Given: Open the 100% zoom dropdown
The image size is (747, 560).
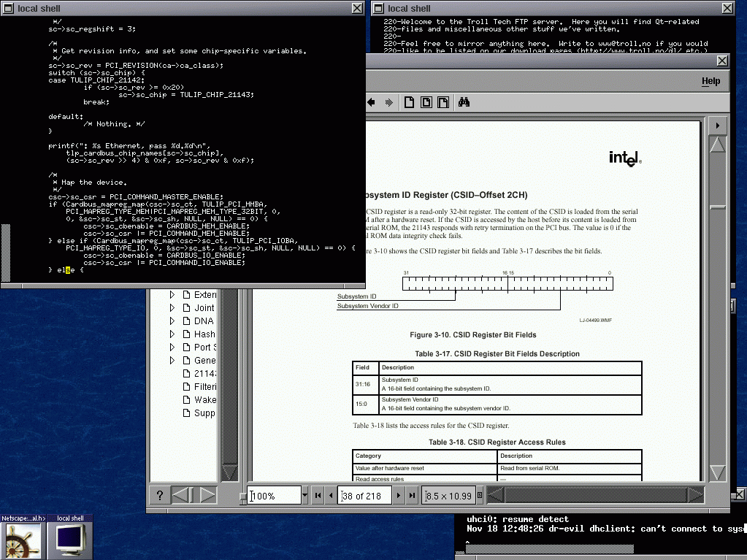Looking at the screenshot, I should [x=305, y=496].
